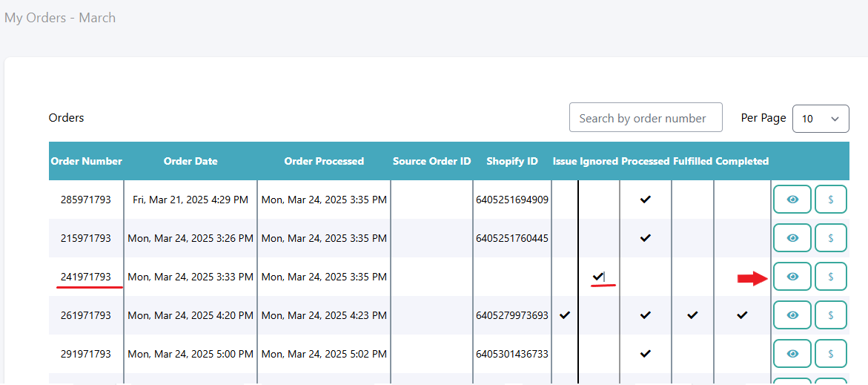Viewport: 868px width, 385px height.
Task: Click Shopify ID 6405301436733
Action: click(512, 353)
